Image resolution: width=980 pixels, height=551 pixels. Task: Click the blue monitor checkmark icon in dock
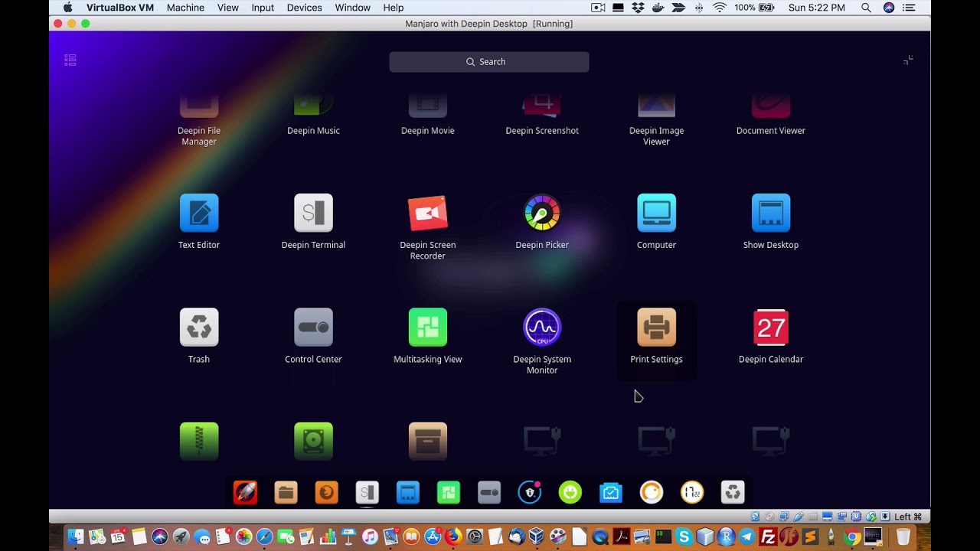pos(611,492)
